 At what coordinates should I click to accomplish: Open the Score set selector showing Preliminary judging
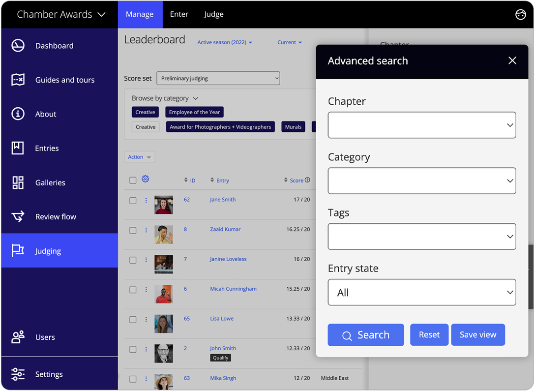coord(218,78)
